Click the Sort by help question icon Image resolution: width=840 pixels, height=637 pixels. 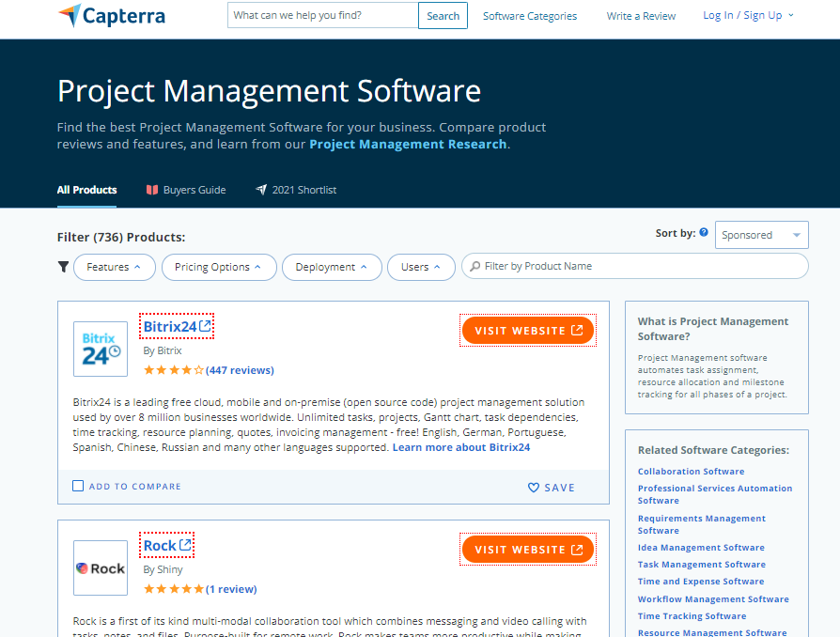704,232
